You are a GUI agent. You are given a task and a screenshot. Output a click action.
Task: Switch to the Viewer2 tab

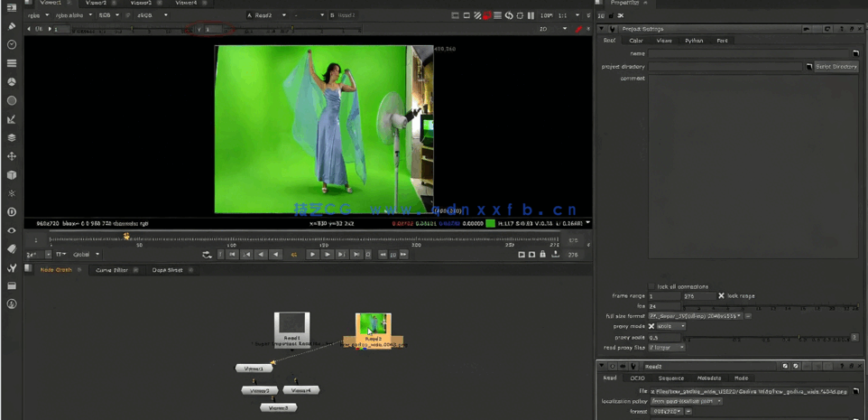(96, 3)
